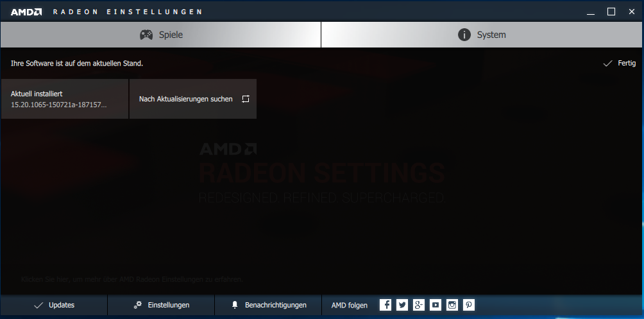Open AMD's Instagram icon
Image resolution: width=644 pixels, height=319 pixels.
[452, 305]
